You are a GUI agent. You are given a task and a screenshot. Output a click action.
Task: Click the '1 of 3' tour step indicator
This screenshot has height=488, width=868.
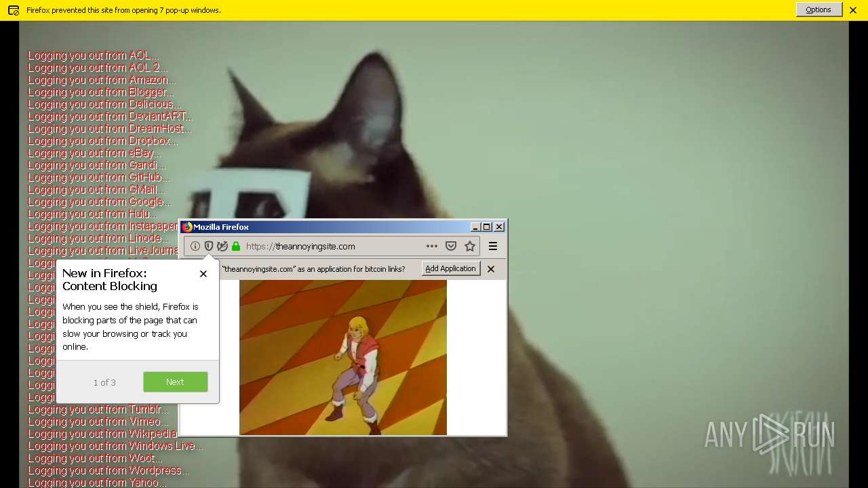tap(104, 382)
